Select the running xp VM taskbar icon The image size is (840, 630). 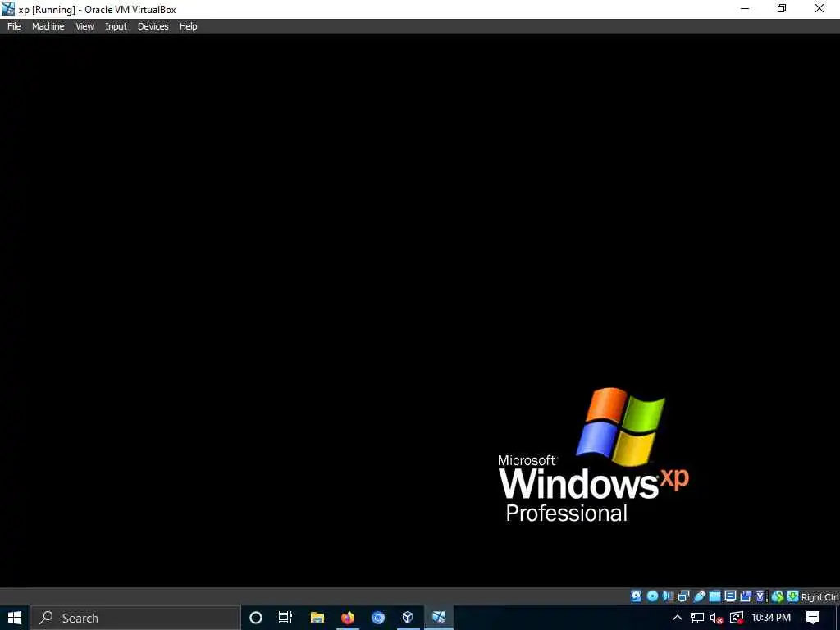coord(439,618)
